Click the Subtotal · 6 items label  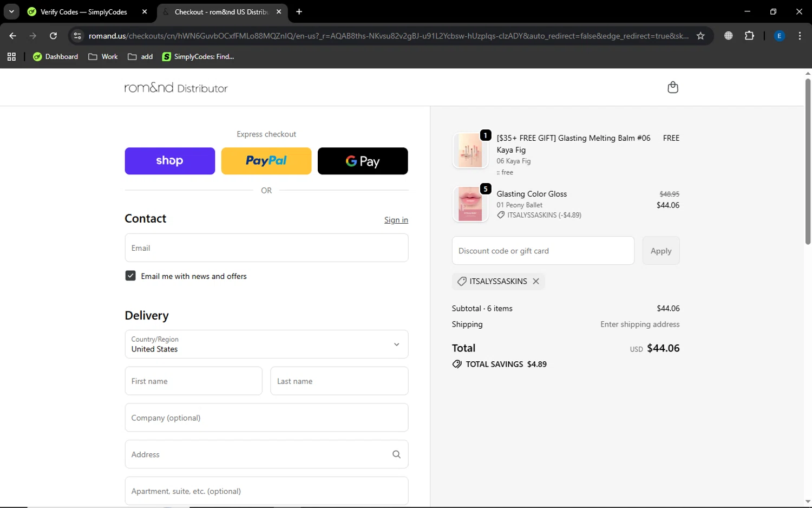point(482,309)
